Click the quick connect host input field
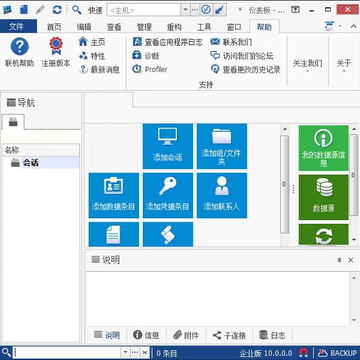Screen dimensions: 360x360 [144, 10]
